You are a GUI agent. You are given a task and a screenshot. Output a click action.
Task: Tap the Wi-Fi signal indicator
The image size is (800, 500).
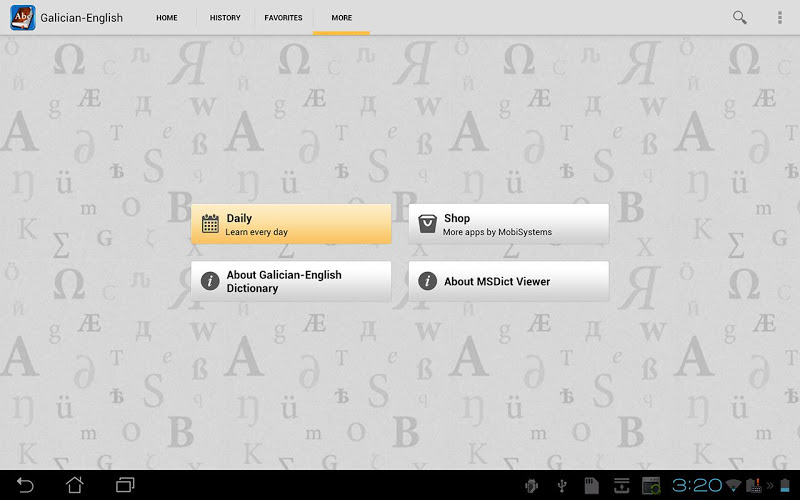(734, 485)
